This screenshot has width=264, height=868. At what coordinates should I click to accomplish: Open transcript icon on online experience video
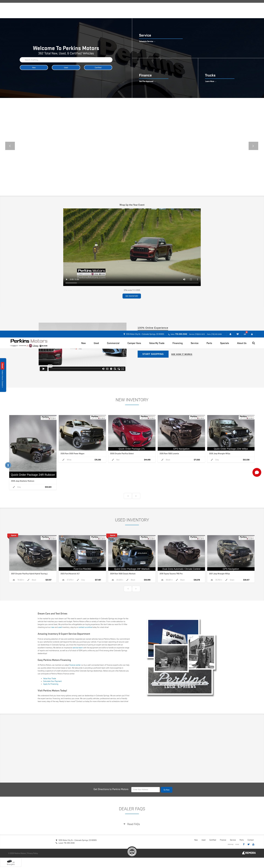click(115, 369)
